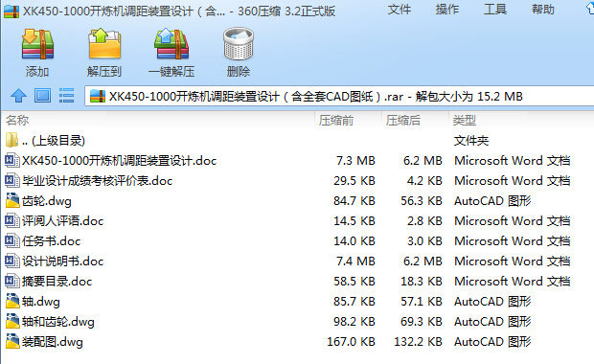The height and width of the screenshot is (364, 594).
Task: Click the 57.1 KB compressed size value
Action: pyautogui.click(x=422, y=302)
